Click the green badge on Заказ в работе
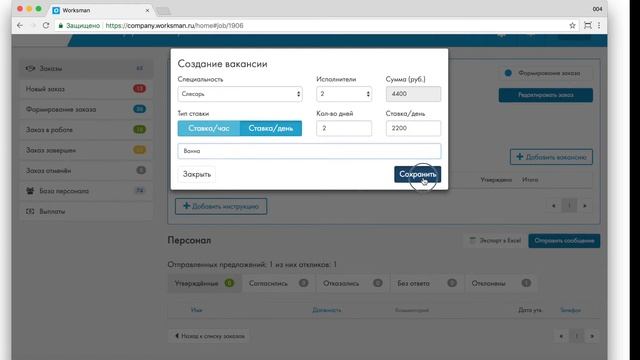Image resolution: width=640 pixels, height=360 pixels. (x=139, y=129)
